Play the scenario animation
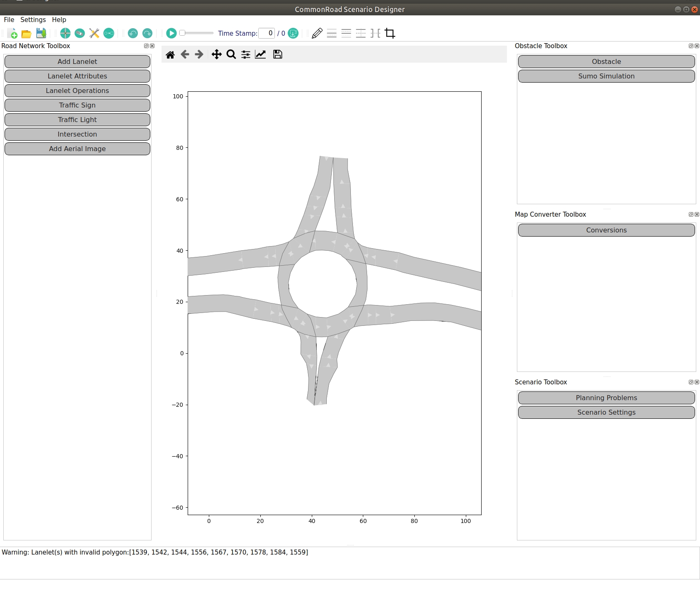Screen dimensions: 700x589 click(171, 33)
